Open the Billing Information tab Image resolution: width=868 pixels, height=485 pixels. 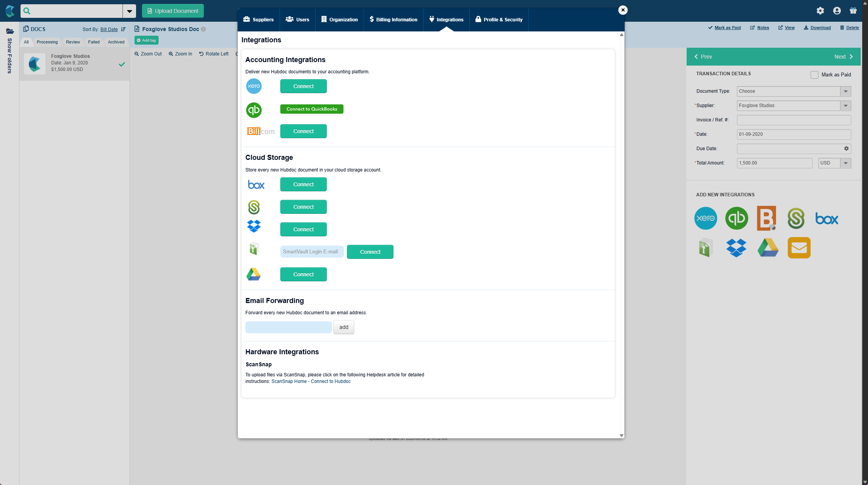[393, 19]
